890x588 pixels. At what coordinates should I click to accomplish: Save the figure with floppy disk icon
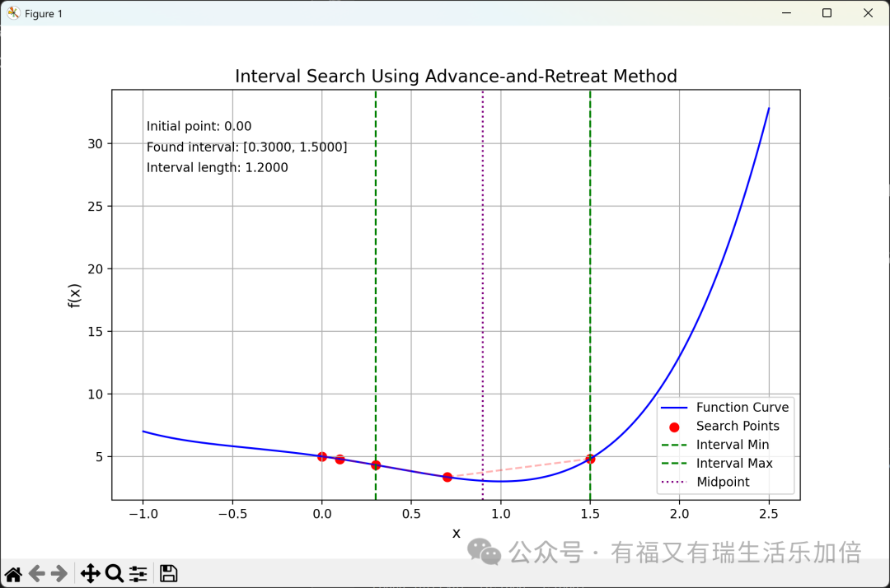pos(168,574)
